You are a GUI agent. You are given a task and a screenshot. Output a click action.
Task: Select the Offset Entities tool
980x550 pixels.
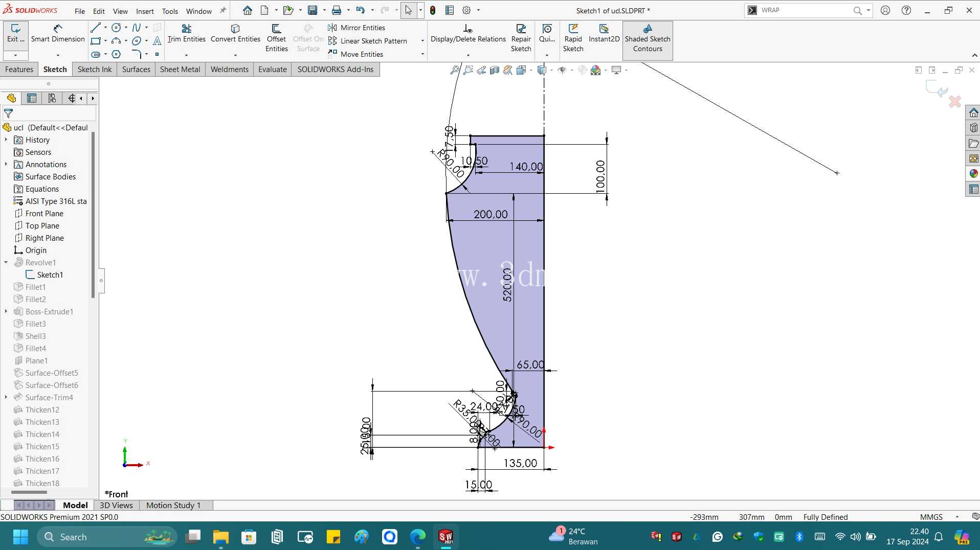pos(276,38)
